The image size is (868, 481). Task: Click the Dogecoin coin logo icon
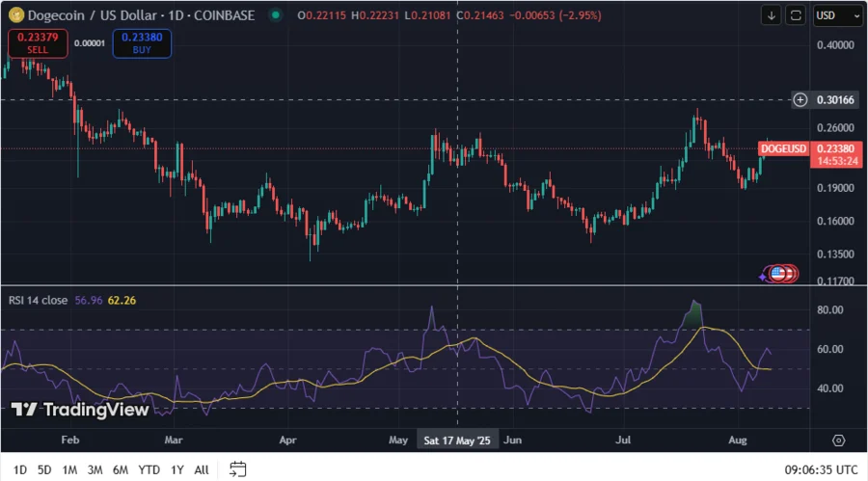[x=16, y=15]
